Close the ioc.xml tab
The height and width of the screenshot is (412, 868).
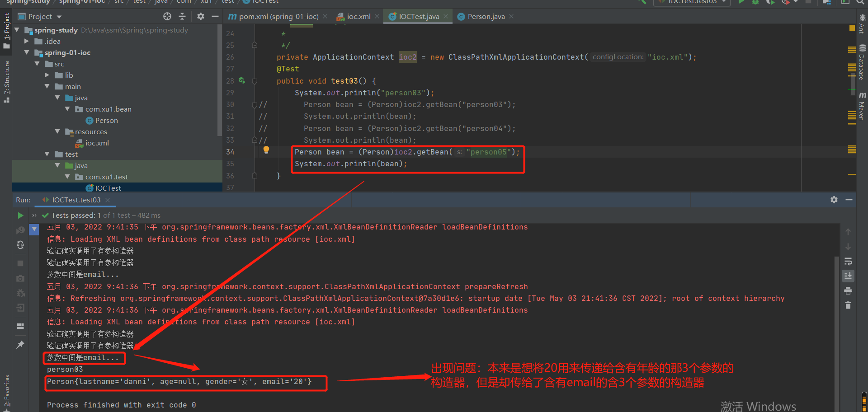[377, 16]
